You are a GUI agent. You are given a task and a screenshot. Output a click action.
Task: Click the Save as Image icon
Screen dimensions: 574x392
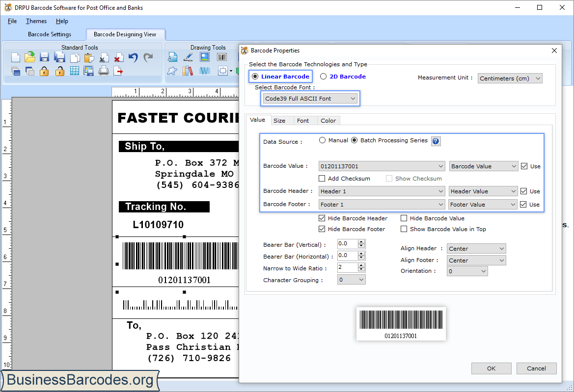click(x=88, y=71)
